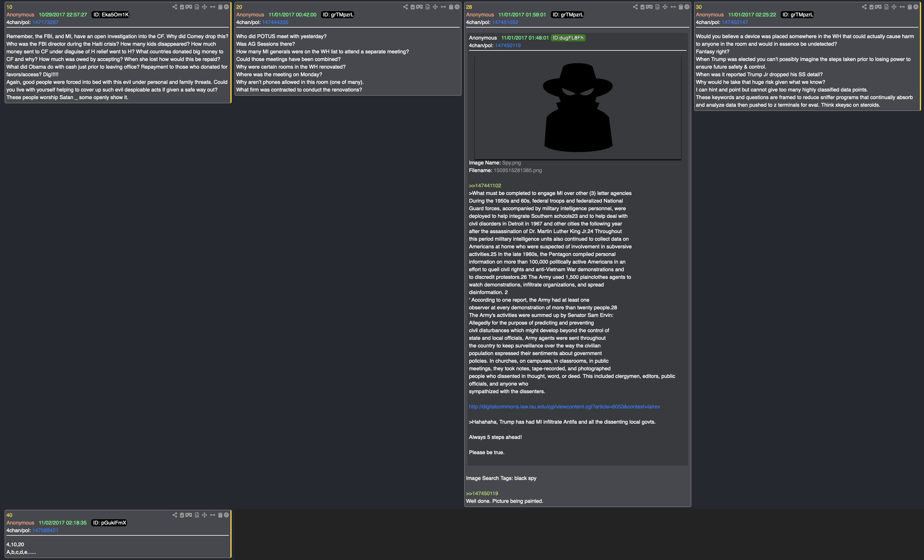The height and width of the screenshot is (560, 924).
Task: Click the horizontal double-arrow icon on post 28
Action: pyautogui.click(x=673, y=7)
